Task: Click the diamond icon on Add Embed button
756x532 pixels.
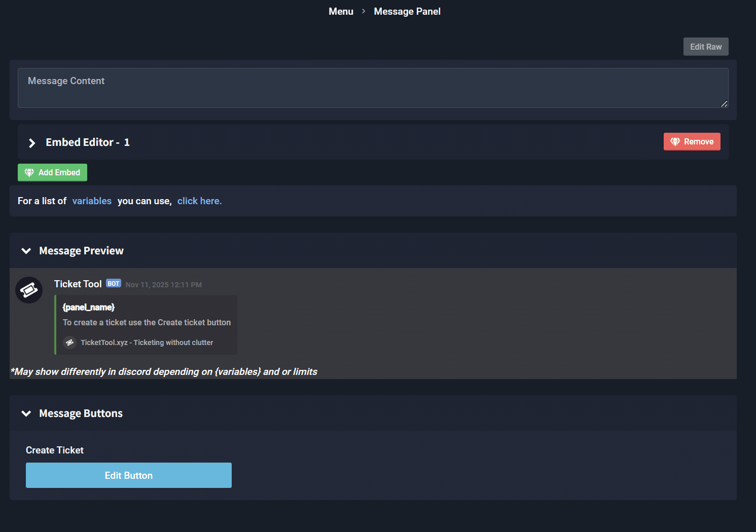Action: coord(29,172)
